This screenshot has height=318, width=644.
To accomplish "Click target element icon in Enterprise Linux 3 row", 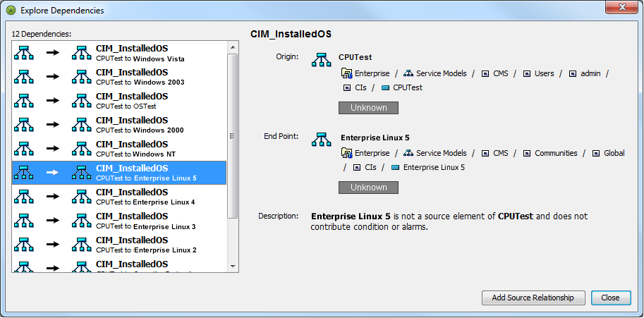I will point(81,220).
